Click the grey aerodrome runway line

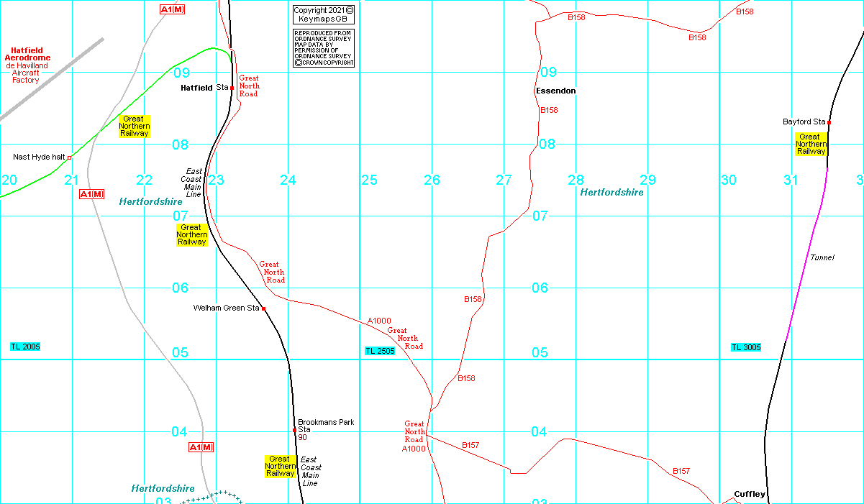tap(52, 79)
